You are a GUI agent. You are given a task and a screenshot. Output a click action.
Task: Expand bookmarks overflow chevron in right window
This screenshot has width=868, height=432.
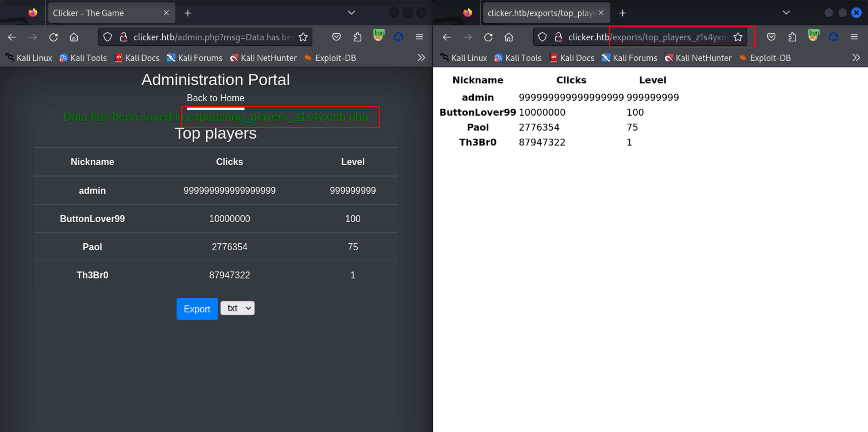point(856,58)
